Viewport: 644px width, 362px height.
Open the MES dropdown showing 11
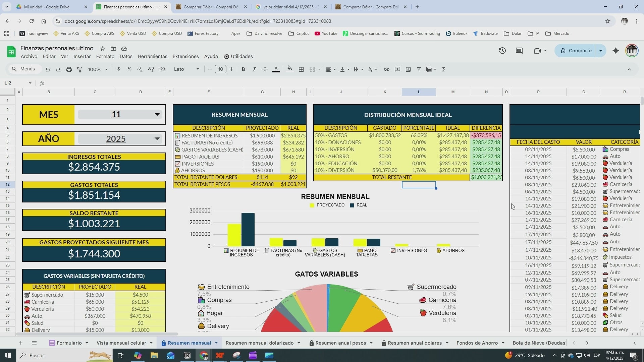[157, 115]
